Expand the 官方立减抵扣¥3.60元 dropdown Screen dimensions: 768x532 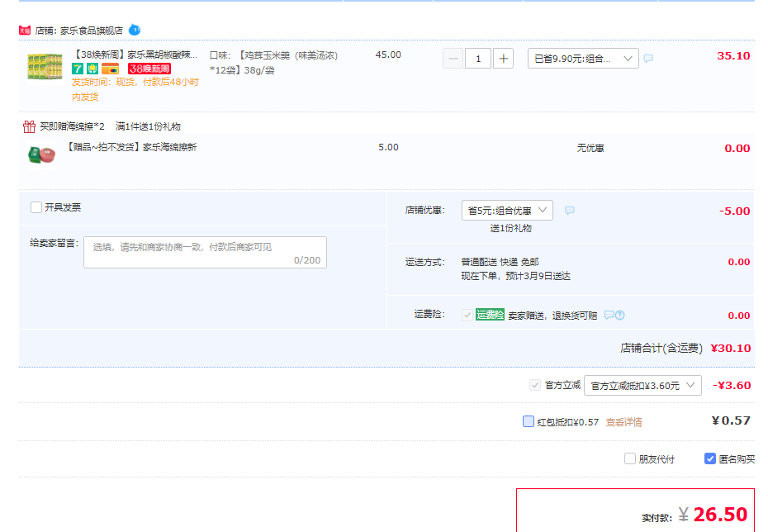click(642, 385)
